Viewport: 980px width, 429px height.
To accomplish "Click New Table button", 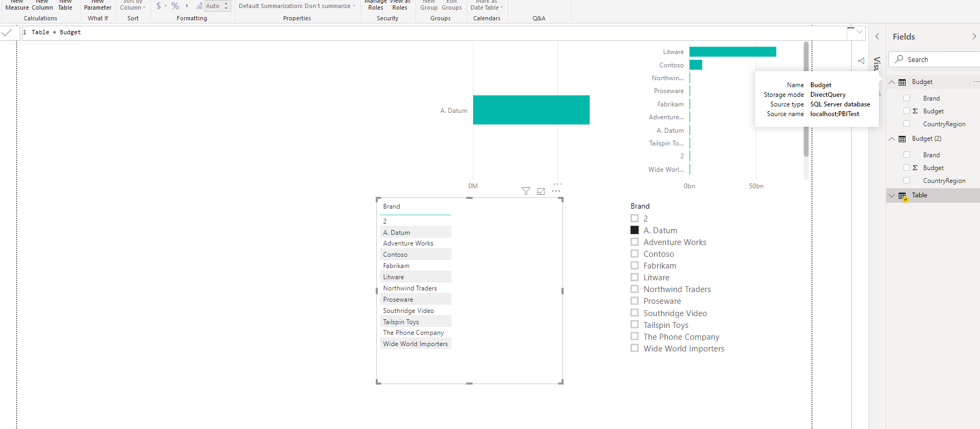I will tap(65, 5).
